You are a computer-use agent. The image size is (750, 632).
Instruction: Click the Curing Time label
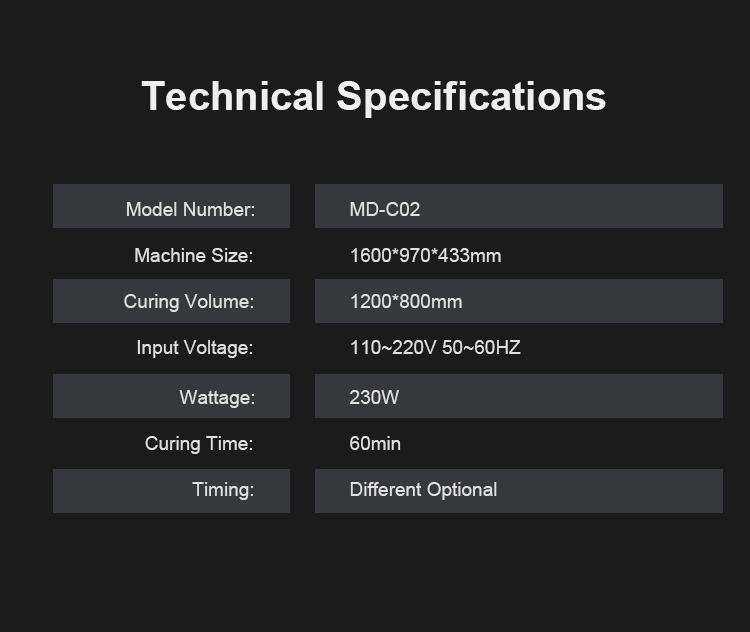click(x=199, y=444)
